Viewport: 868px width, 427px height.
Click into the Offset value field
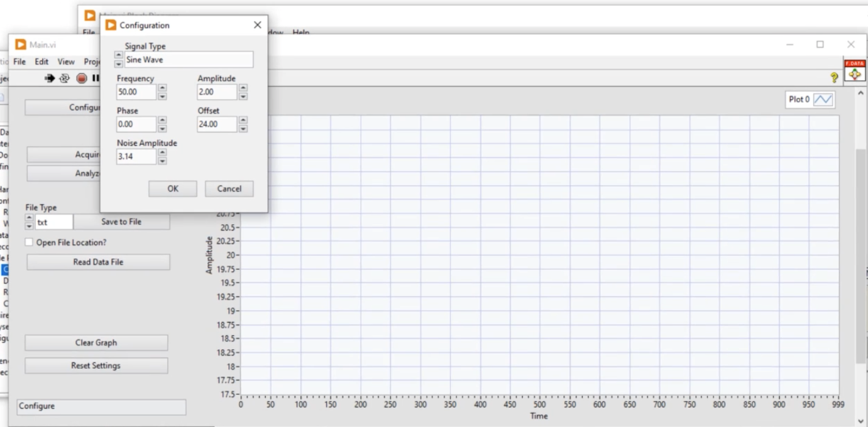click(x=217, y=124)
